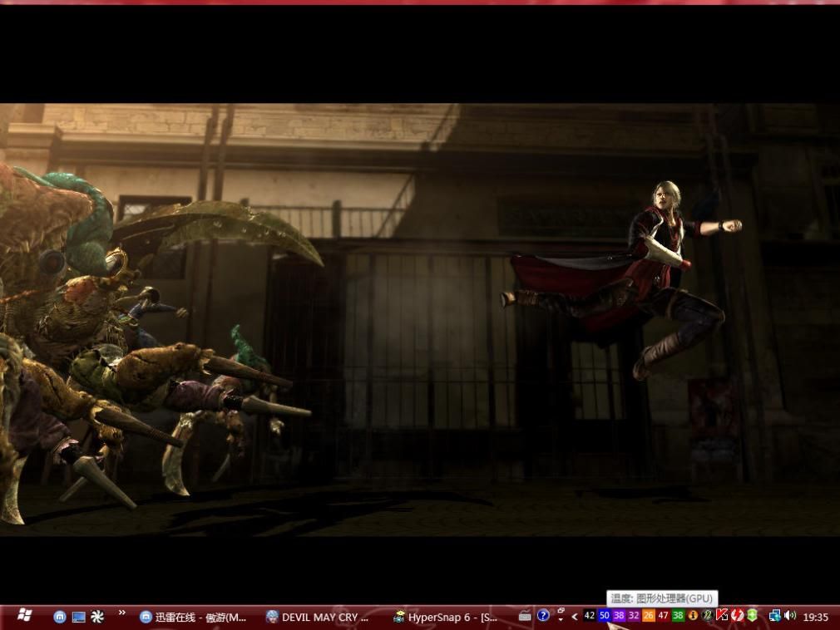The width and height of the screenshot is (840, 630).
Task: Switch to DEVIL MAY CRY taskbar button
Action: point(319,618)
